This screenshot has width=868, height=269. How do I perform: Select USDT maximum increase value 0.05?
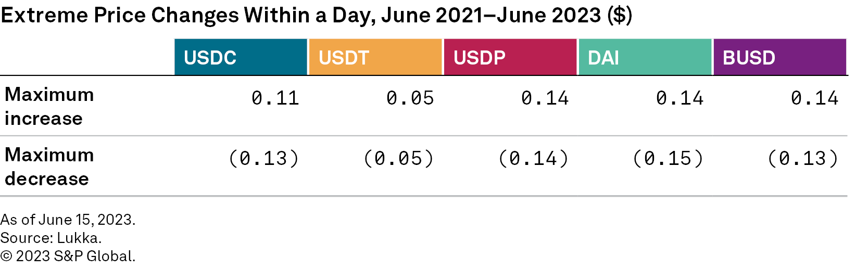tap(410, 98)
